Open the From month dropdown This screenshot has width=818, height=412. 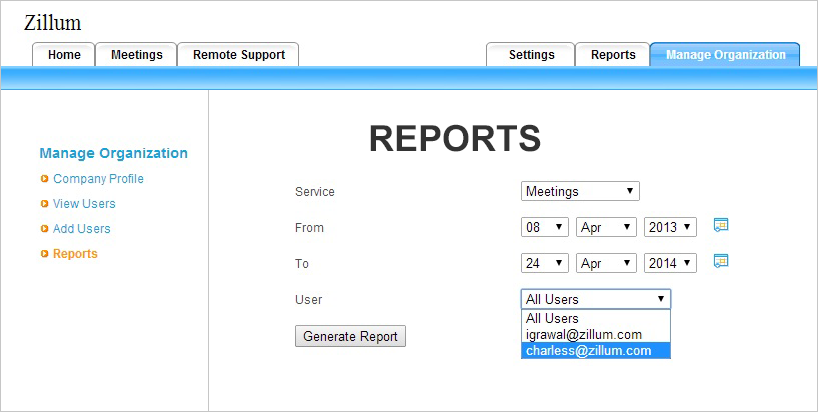pyautogui.click(x=607, y=227)
